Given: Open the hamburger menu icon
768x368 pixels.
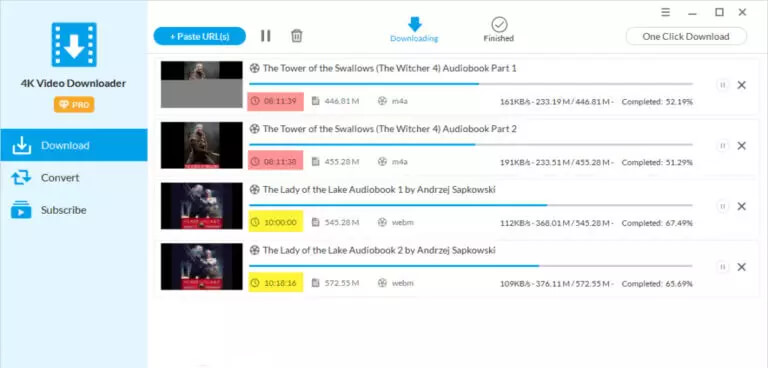Looking at the screenshot, I should 666,12.
